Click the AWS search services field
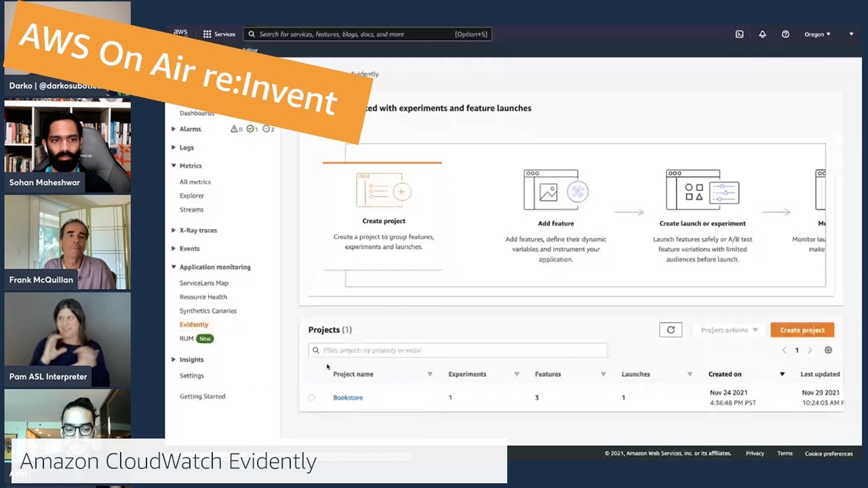Viewport: 868px width, 488px height. point(367,34)
